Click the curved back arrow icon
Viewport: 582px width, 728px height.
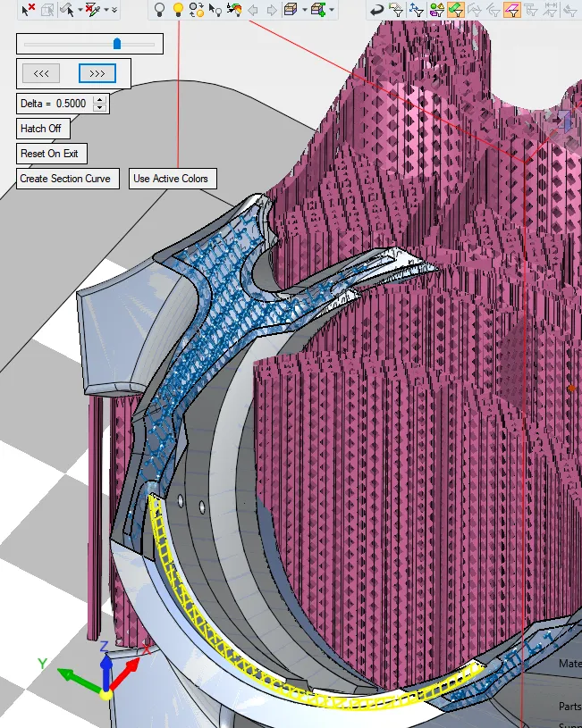(376, 10)
